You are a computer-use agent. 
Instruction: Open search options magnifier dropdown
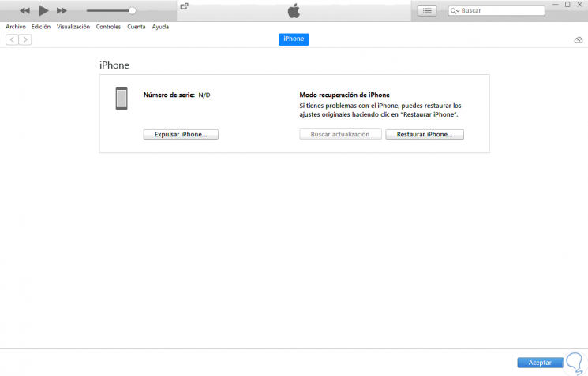pyautogui.click(x=455, y=11)
